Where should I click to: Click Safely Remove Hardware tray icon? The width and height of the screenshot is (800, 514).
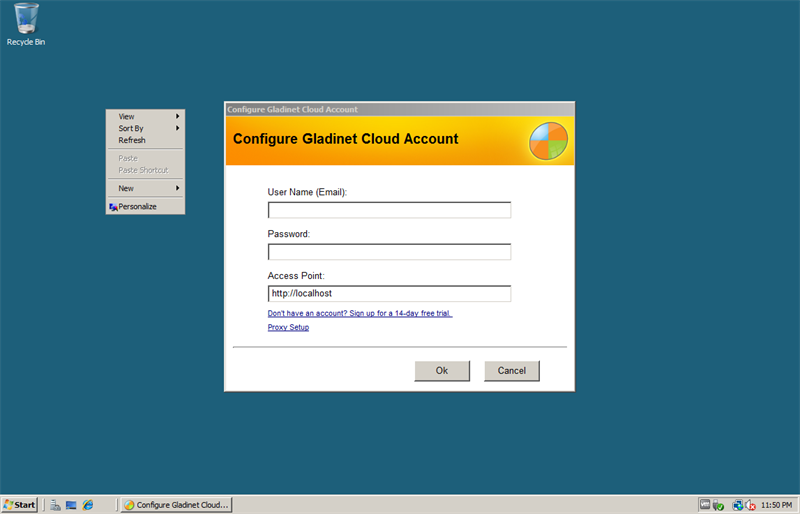tap(718, 505)
